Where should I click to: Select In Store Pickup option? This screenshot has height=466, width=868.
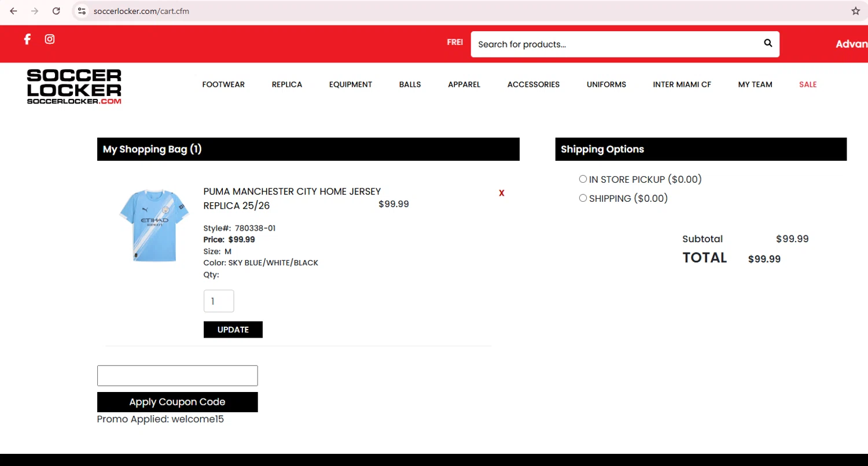click(583, 179)
